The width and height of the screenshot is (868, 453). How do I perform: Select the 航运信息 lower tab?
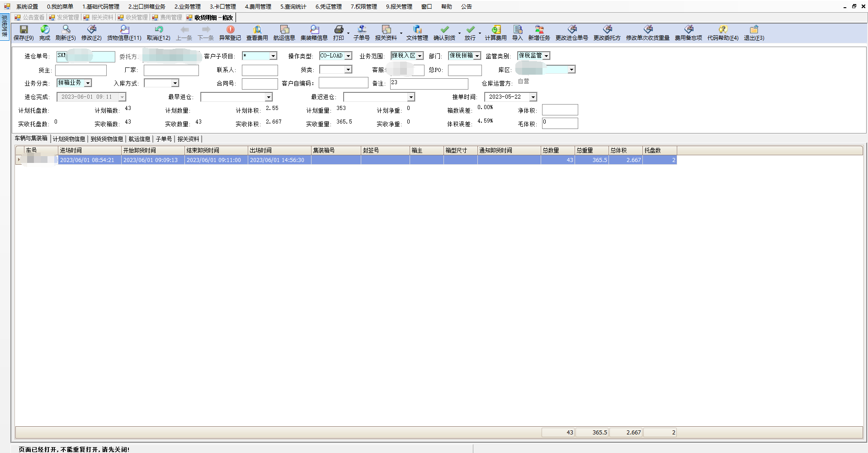pyautogui.click(x=139, y=139)
